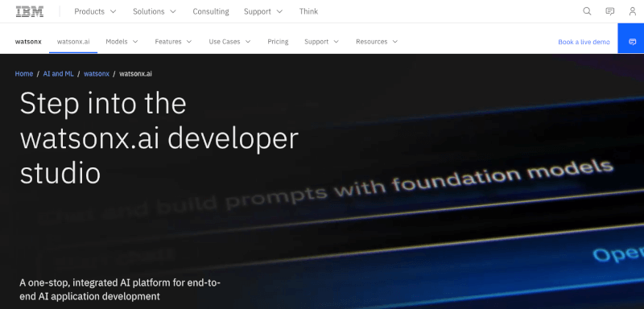
Task: Expand the Resources dropdown
Action: click(377, 42)
